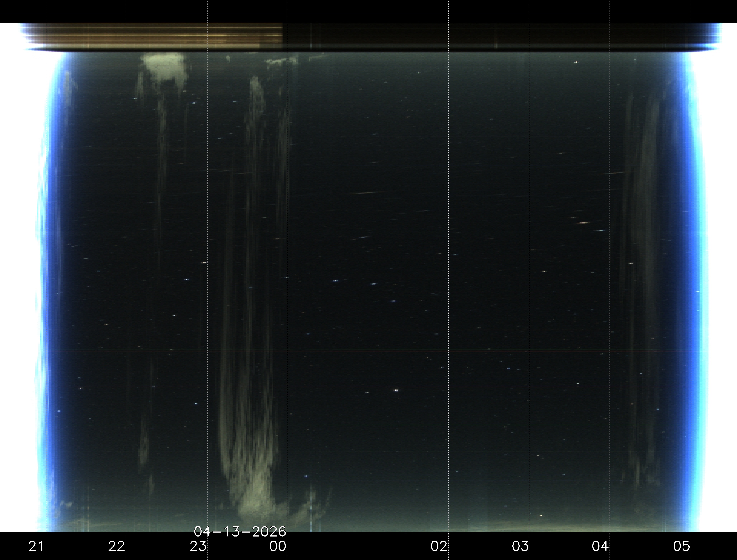Viewport: 737px width, 560px height.
Task: Select the 02 hour label
Action: coord(439,546)
